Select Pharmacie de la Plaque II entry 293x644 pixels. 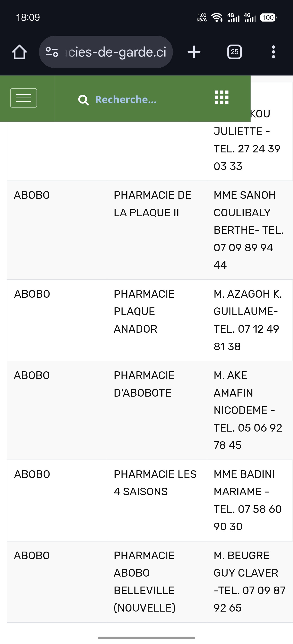(152, 204)
